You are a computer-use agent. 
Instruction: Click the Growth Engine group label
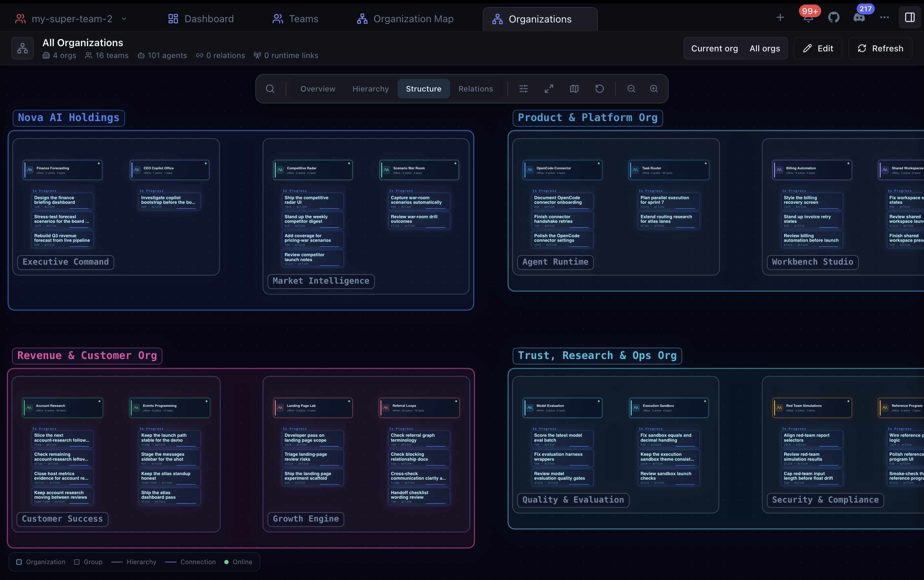[x=305, y=519]
